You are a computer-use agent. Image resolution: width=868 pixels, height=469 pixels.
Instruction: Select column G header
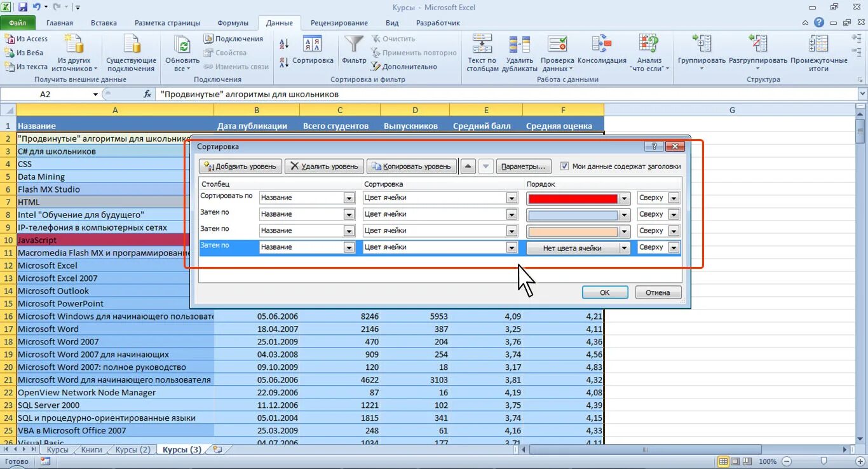pyautogui.click(x=731, y=110)
